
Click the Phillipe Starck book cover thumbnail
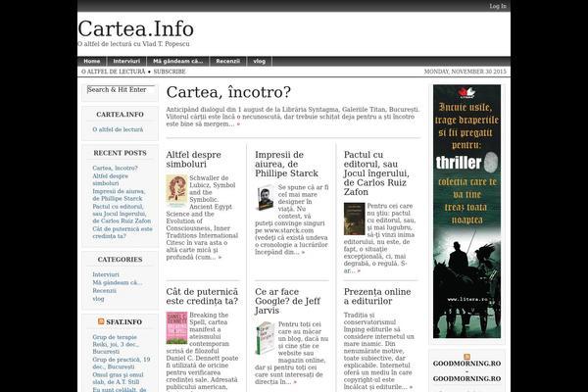pyautogui.click(x=266, y=198)
